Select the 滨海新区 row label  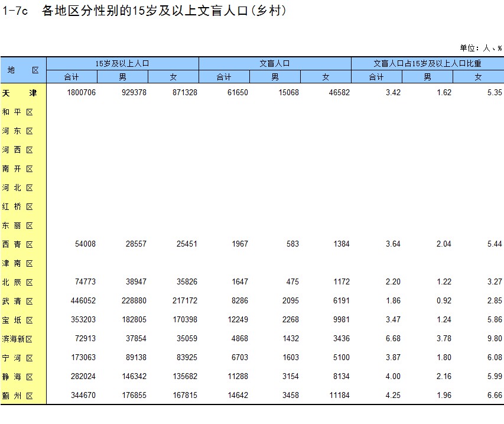pyautogui.click(x=17, y=339)
